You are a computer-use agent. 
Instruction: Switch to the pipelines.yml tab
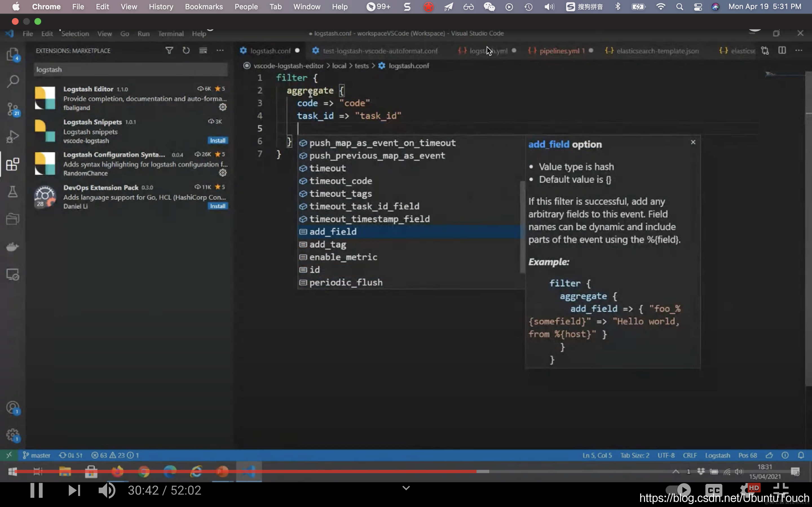559,51
